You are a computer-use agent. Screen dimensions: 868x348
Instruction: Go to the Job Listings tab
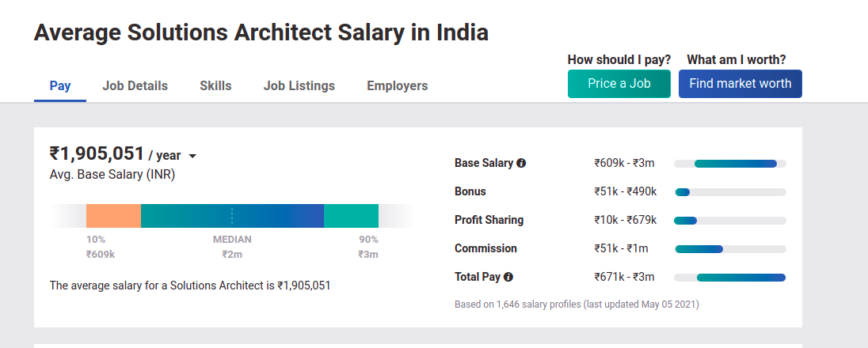click(x=299, y=85)
